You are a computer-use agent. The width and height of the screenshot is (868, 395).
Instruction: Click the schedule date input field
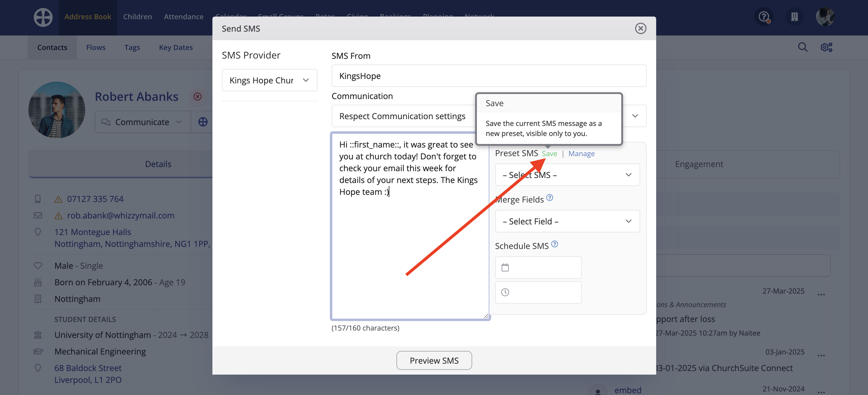538,268
